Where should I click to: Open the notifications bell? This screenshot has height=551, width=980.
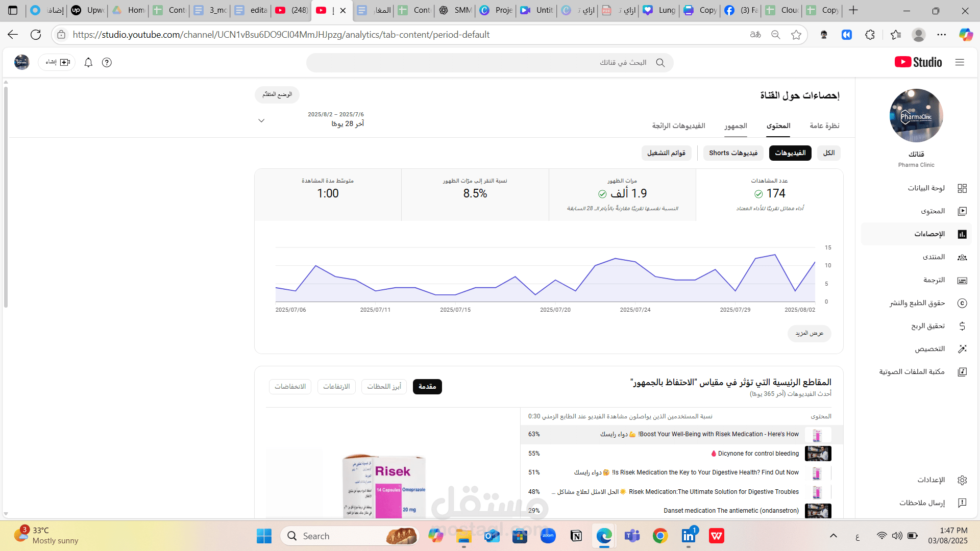pyautogui.click(x=88, y=62)
